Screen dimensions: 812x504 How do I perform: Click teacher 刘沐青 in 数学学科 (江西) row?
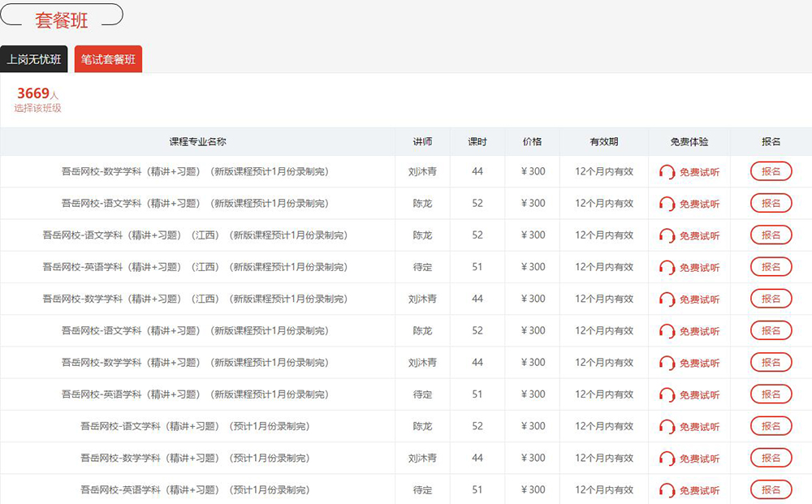(422, 299)
